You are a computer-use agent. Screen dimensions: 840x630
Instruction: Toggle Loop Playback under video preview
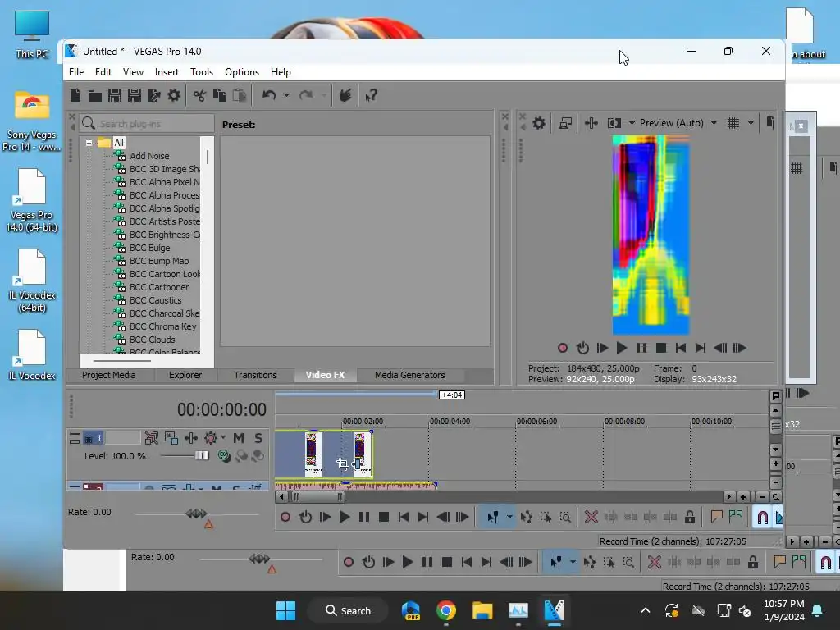(582, 348)
